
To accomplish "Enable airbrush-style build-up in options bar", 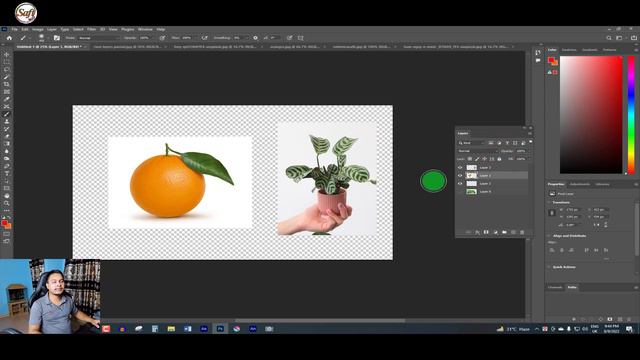I will (205, 38).
